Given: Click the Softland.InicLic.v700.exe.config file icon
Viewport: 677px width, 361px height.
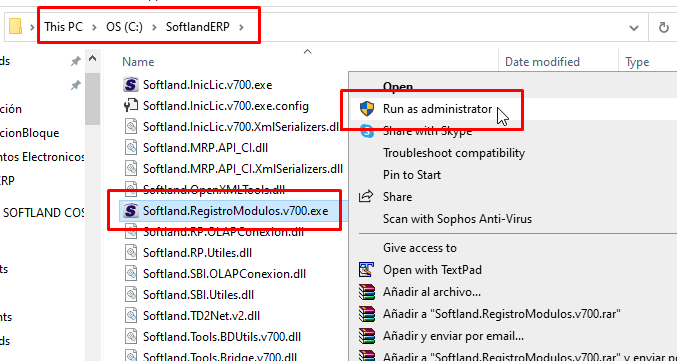Looking at the screenshot, I should pos(131,106).
